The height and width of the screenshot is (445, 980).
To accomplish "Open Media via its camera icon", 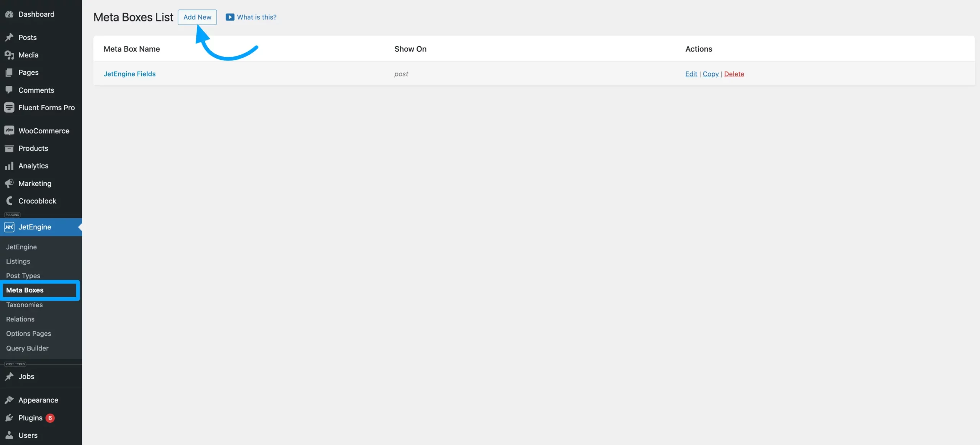I will click(9, 55).
